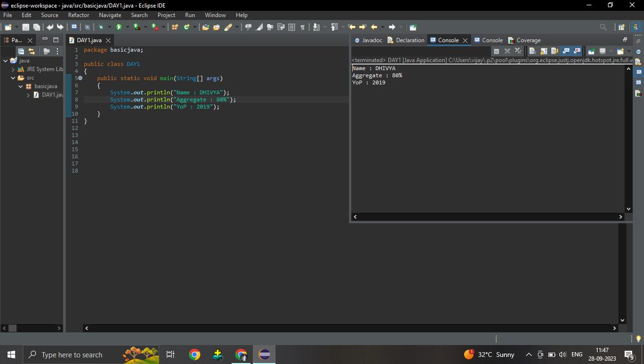Toggle Scroll Lock in Console toolbar
The image size is (644, 364).
tap(544, 51)
